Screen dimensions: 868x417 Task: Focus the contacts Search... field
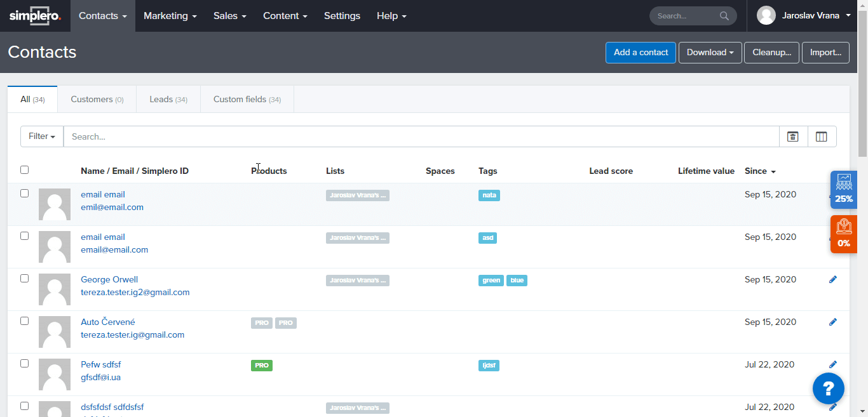421,136
